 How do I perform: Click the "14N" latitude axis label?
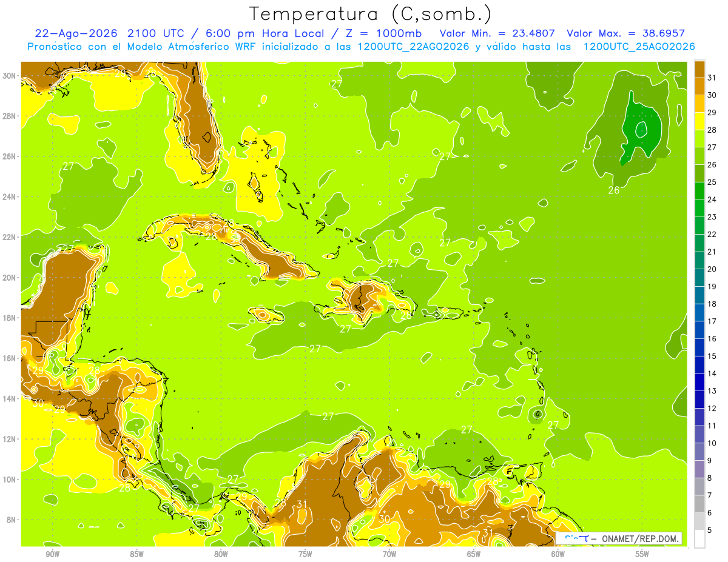coord(9,398)
